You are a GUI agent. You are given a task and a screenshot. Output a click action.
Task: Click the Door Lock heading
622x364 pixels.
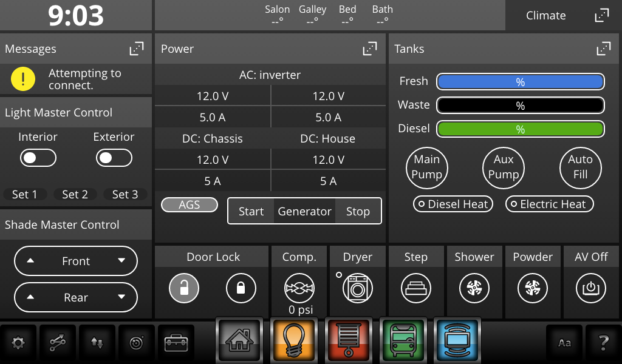coord(213,257)
